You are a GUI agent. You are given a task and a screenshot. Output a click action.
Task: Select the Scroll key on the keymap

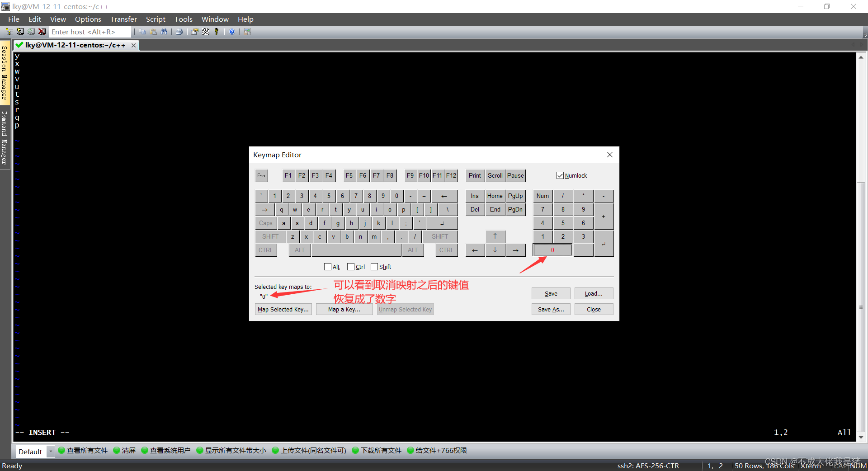(495, 175)
